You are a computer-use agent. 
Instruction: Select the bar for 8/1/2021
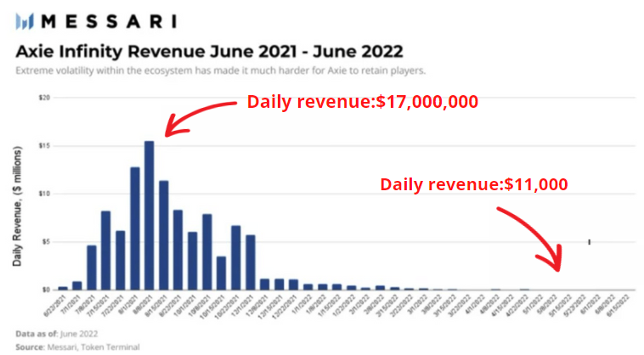[x=135, y=228]
